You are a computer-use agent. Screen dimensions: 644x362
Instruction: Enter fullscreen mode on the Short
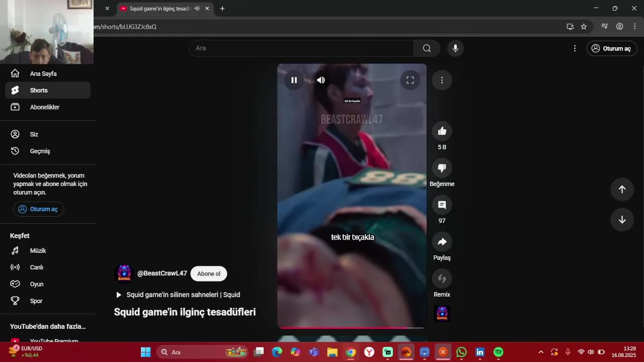pyautogui.click(x=410, y=80)
